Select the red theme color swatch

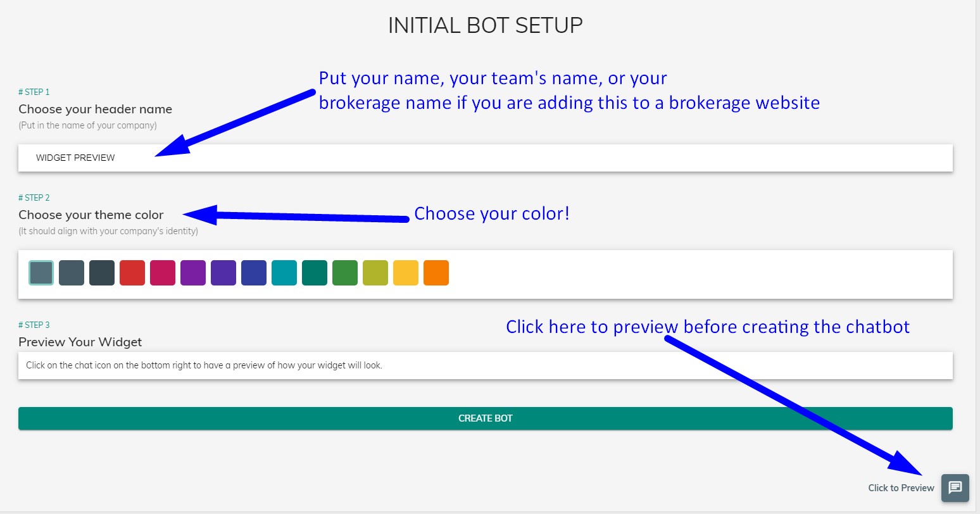point(132,273)
